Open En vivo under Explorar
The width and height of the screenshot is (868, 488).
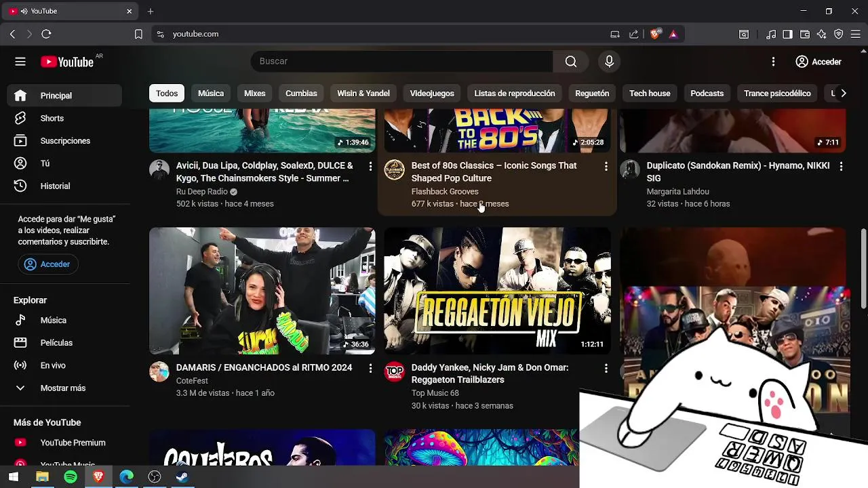pos(64,365)
